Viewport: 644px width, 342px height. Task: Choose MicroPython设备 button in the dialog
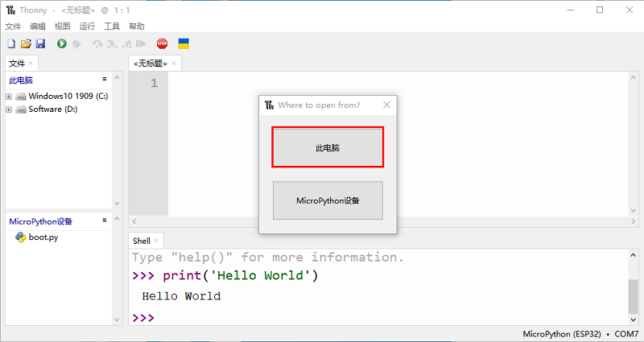coord(328,200)
